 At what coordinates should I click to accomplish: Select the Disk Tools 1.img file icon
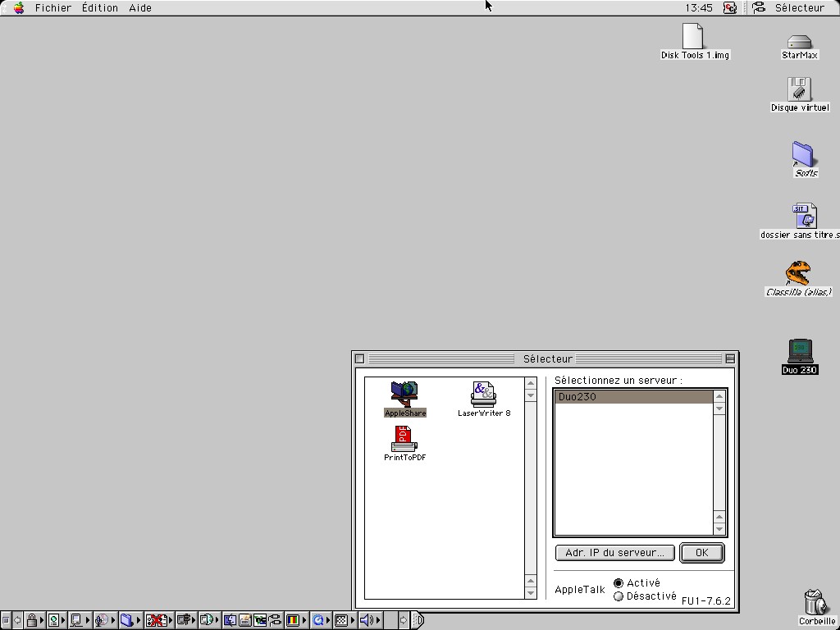pos(692,36)
